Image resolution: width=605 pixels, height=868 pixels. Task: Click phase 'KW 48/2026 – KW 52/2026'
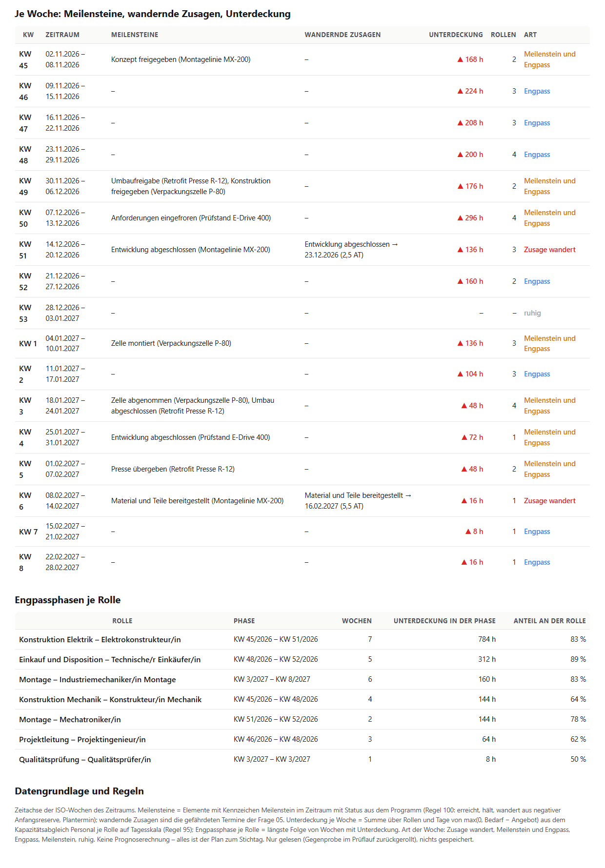pos(276,659)
